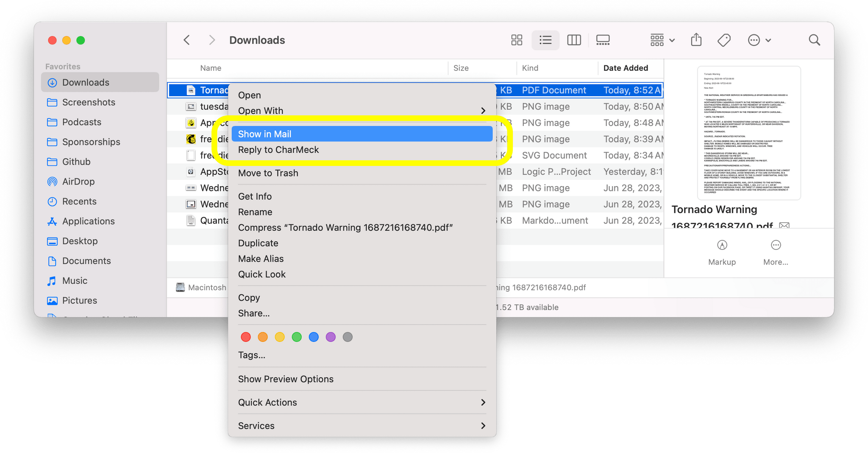Click the Markup icon in preview pane
Viewport: 868px width, 453px height.
(x=722, y=245)
